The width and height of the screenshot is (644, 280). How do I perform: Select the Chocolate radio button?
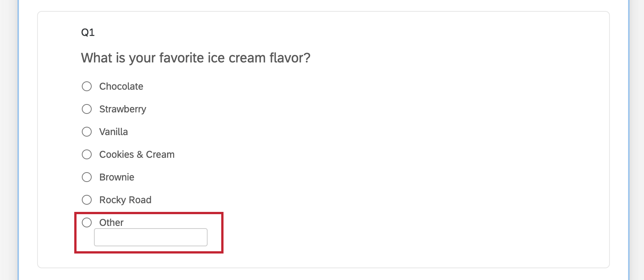tap(87, 86)
